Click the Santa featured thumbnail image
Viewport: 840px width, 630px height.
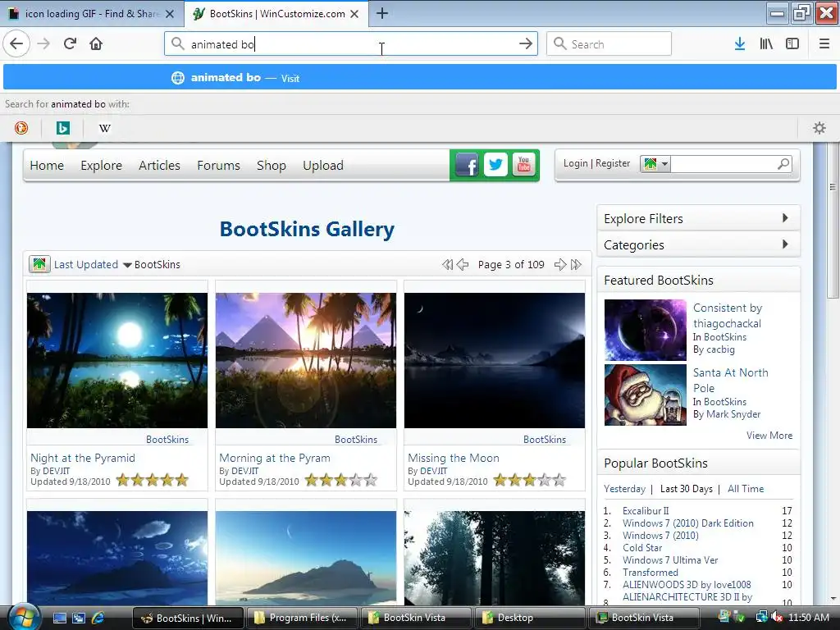(x=645, y=395)
